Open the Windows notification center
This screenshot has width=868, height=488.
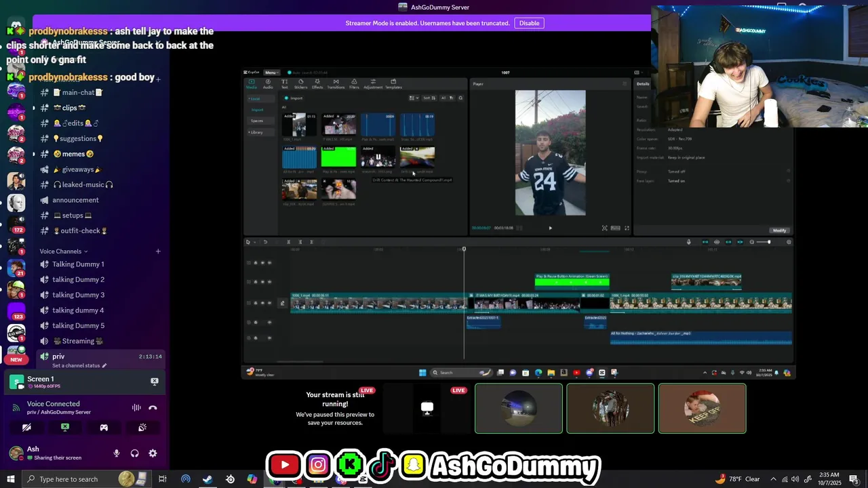pos(854,479)
